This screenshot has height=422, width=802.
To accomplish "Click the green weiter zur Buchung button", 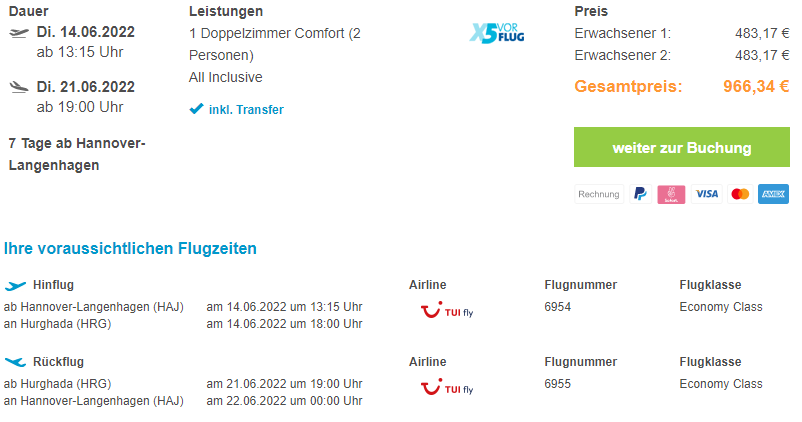I will [682, 147].
